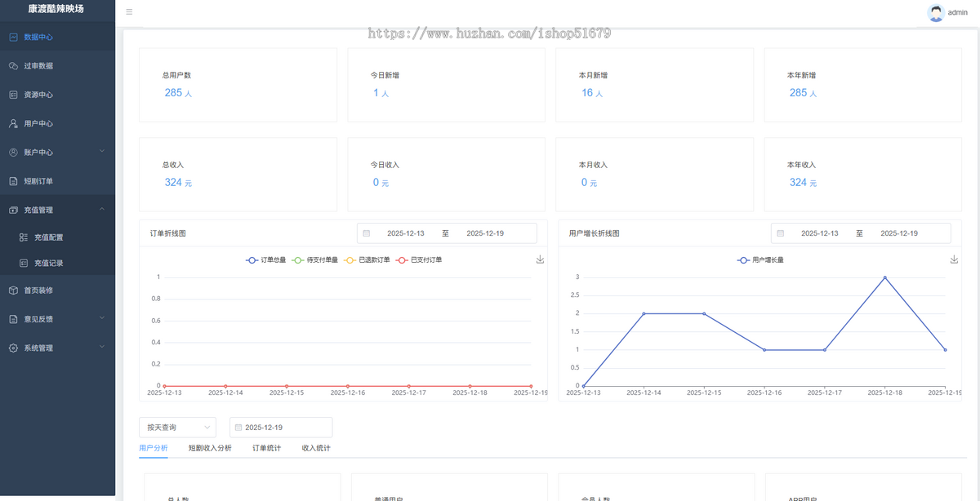980x501 pixels.
Task: Toggle 用户增长量 legend in growth chart
Action: pyautogui.click(x=760, y=260)
